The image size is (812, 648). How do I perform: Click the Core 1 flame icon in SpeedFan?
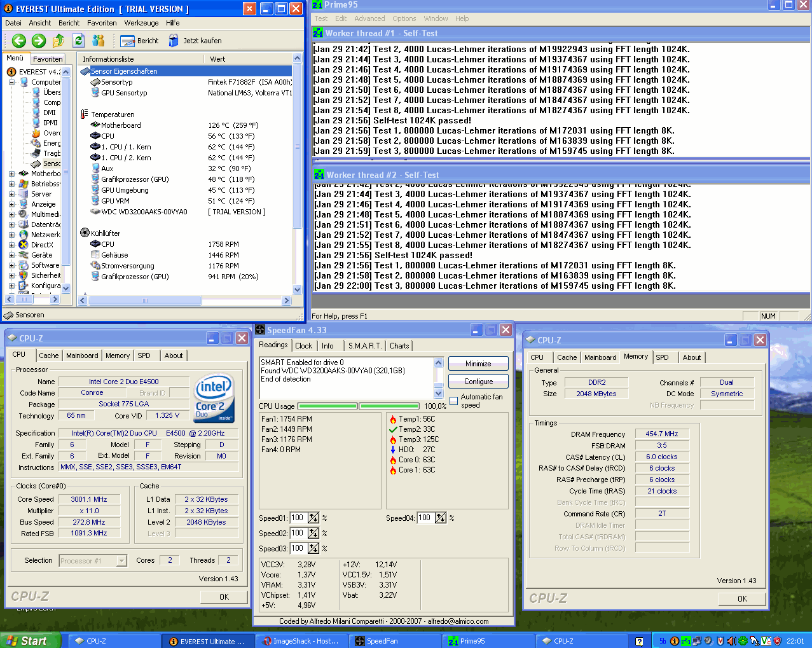pos(393,470)
